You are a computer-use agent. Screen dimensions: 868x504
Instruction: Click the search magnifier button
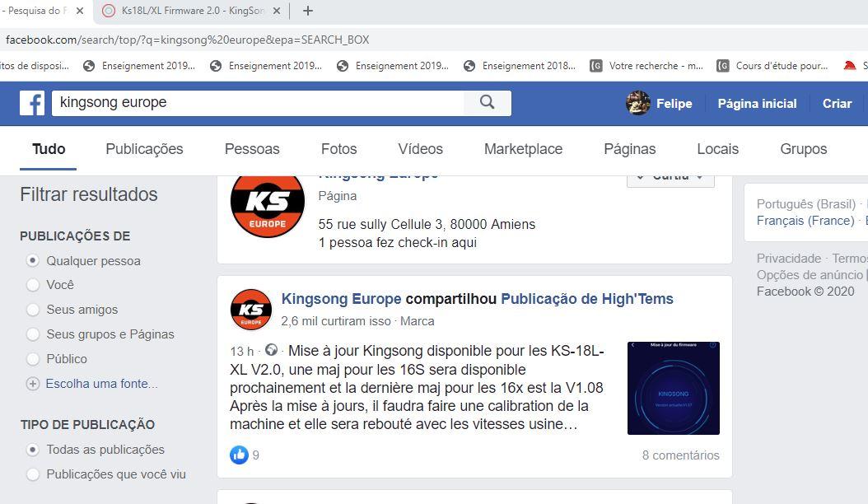(488, 102)
